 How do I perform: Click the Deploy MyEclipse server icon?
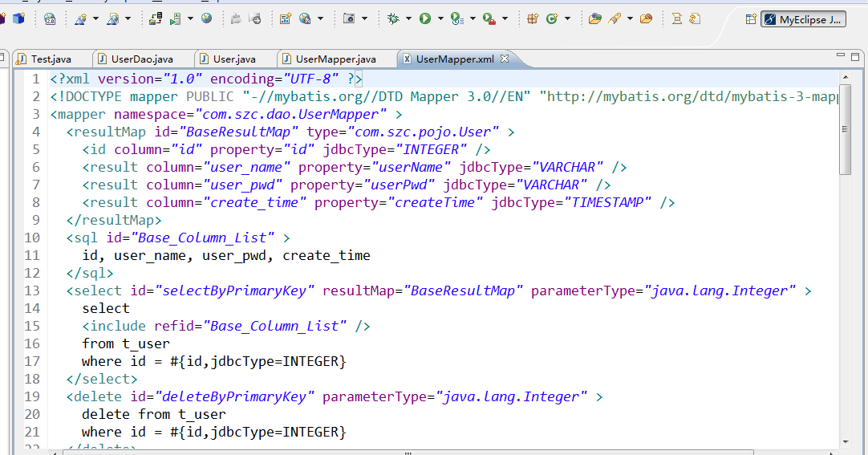click(x=156, y=18)
